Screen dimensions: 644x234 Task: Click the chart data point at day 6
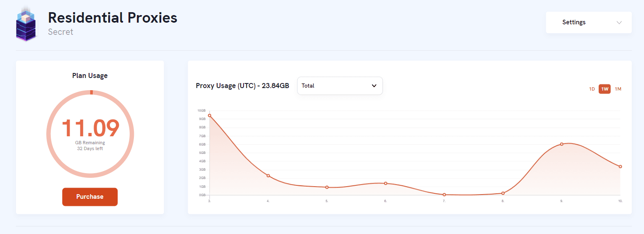coord(385,183)
